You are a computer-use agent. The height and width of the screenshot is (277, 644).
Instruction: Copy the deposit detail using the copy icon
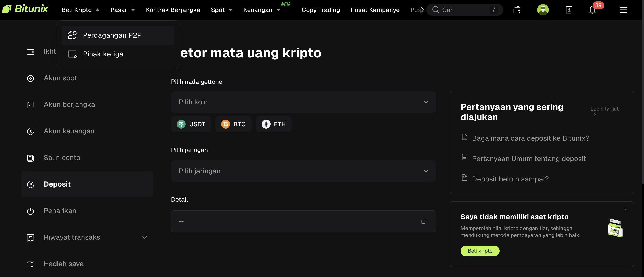pos(424,221)
